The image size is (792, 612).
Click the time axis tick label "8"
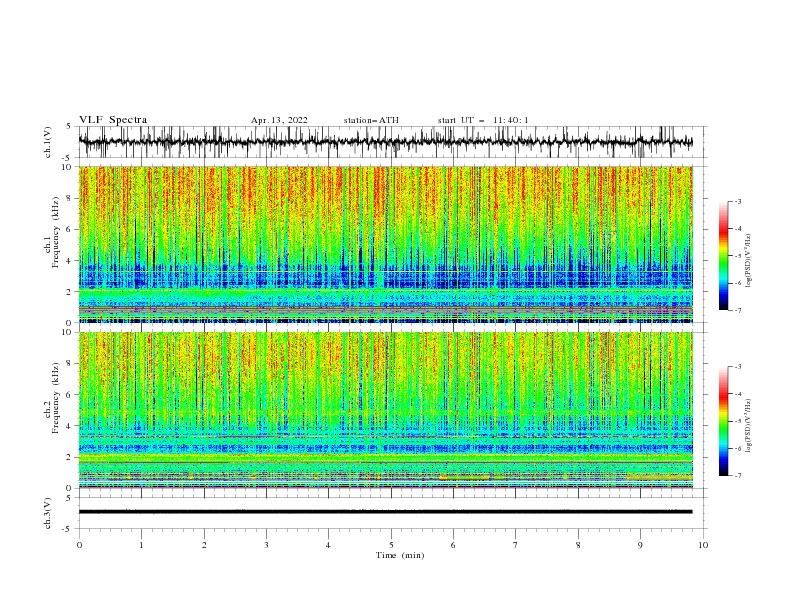point(578,545)
